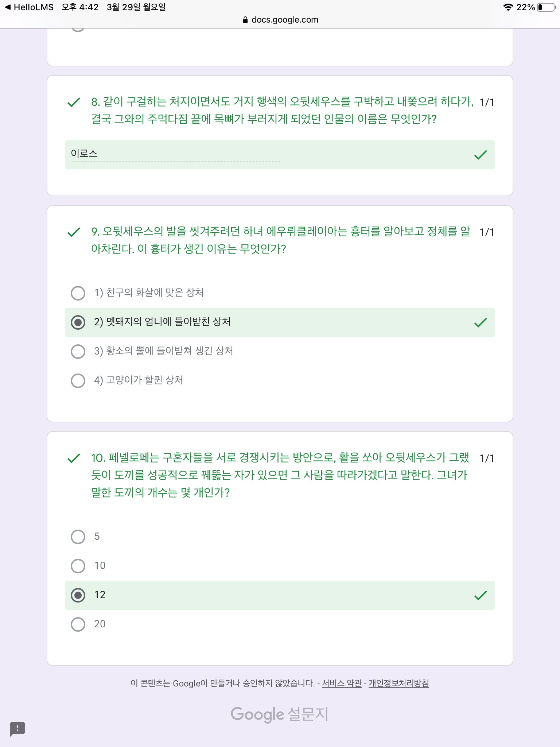Image resolution: width=560 pixels, height=747 pixels.
Task: Tap the lock icon beside docs.google.com
Action: tap(245, 20)
